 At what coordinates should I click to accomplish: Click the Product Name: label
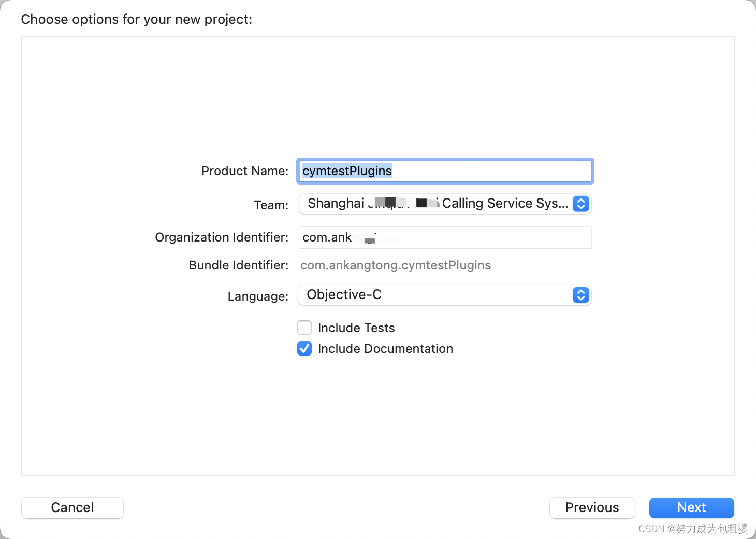coord(245,171)
